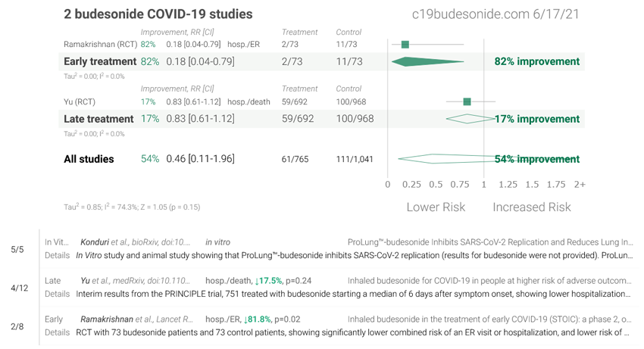Expand Details for the Yu study

pyautogui.click(x=57, y=294)
